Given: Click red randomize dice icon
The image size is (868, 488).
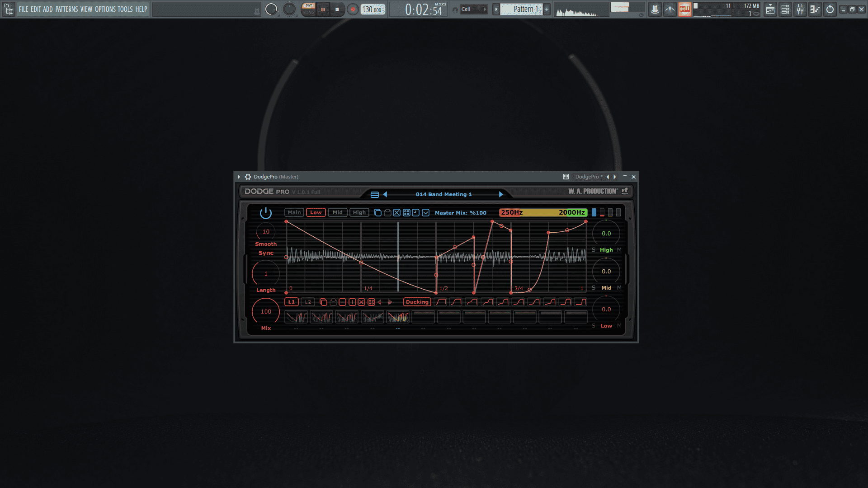Looking at the screenshot, I should pyautogui.click(x=371, y=302).
